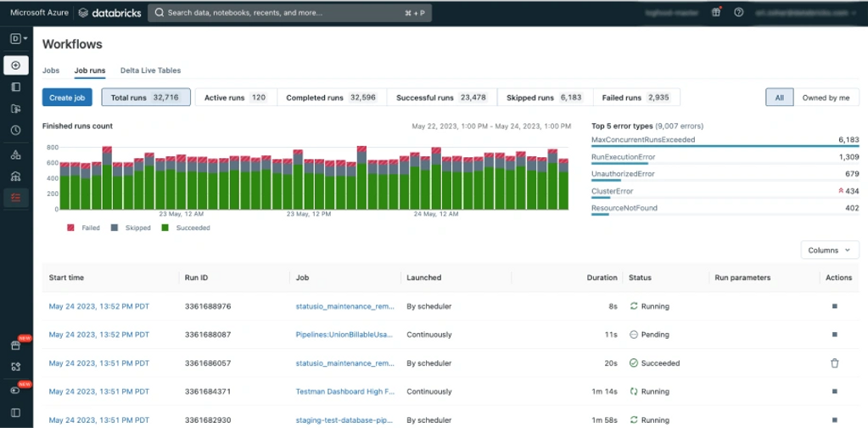868x428 pixels.
Task: Switch to the Delta Live Tables tab
Action: coord(150,70)
